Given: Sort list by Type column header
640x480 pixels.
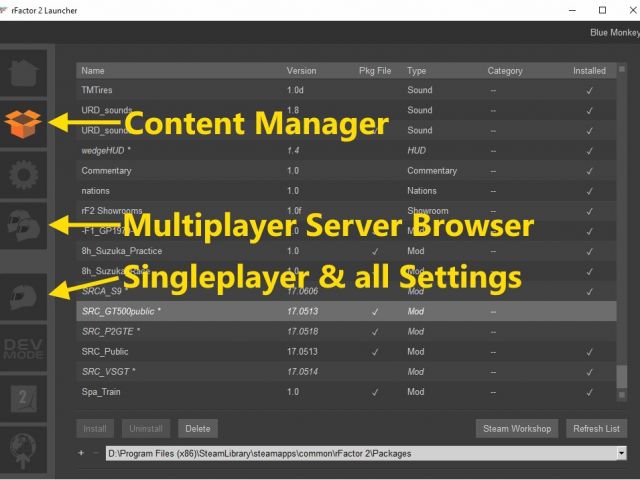Looking at the screenshot, I should (x=417, y=71).
